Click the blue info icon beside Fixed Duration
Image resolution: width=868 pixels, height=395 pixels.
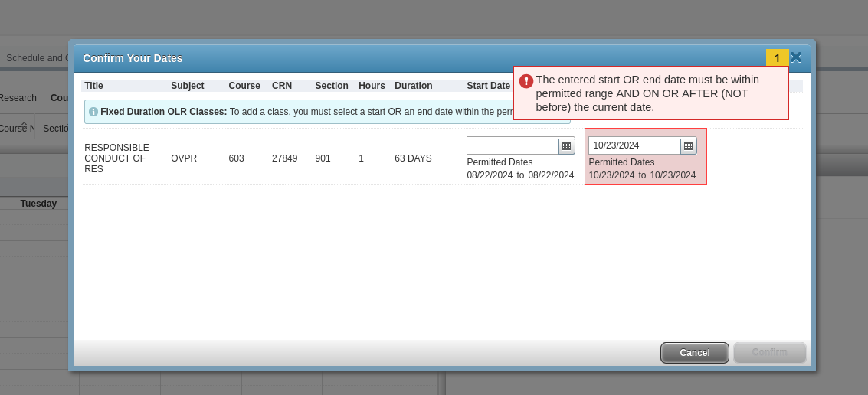[93, 112]
